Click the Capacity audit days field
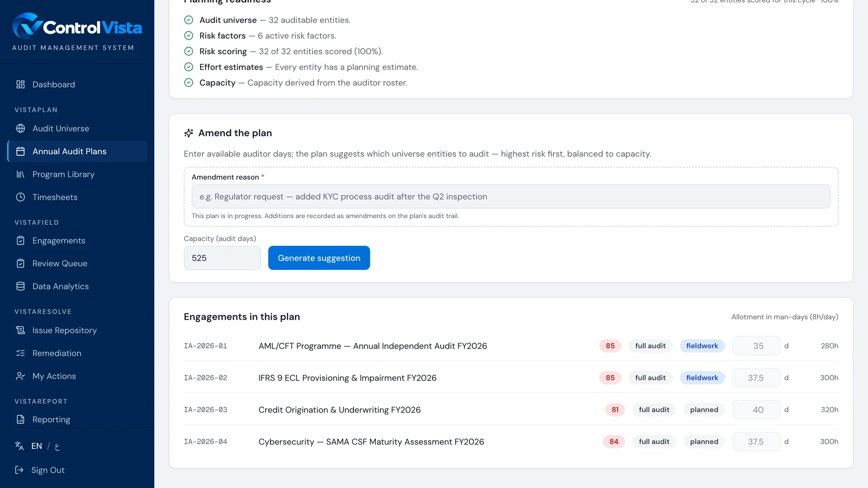Screen dimensions: 868x488 (x=222, y=258)
